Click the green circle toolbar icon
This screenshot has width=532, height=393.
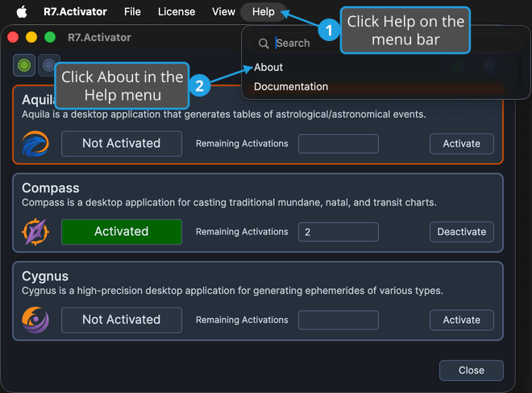[x=24, y=65]
